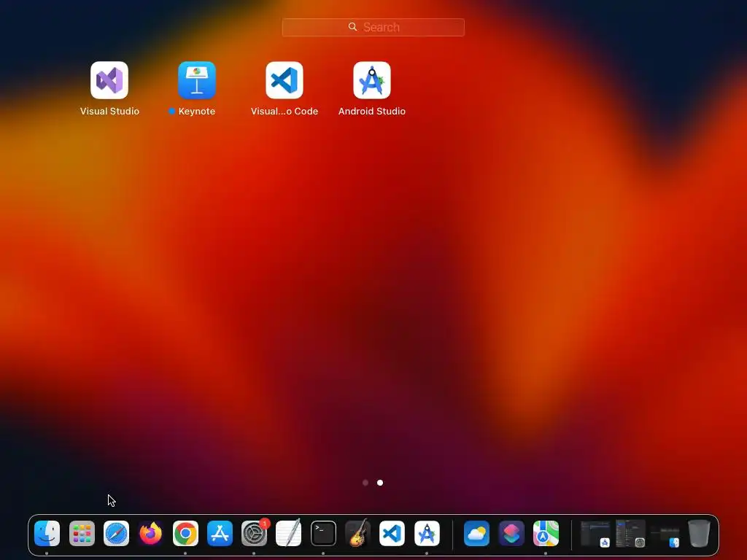Restore the minimized System Settings window
Image resolution: width=747 pixels, height=560 pixels.
[x=630, y=534]
